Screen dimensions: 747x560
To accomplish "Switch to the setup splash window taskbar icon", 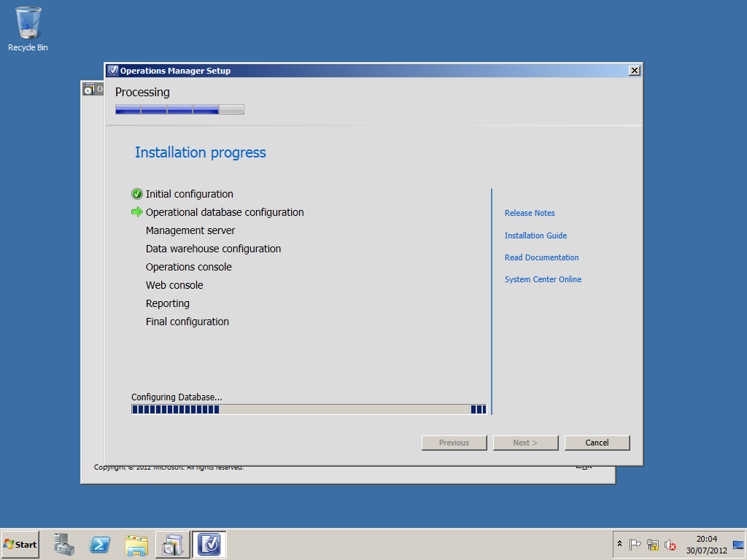I will click(172, 544).
